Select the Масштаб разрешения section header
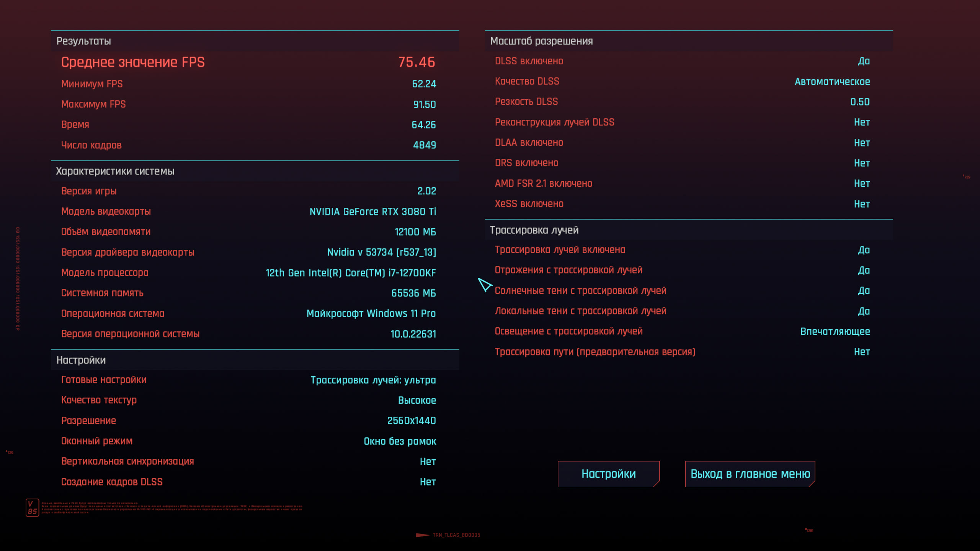980x551 pixels. click(541, 41)
